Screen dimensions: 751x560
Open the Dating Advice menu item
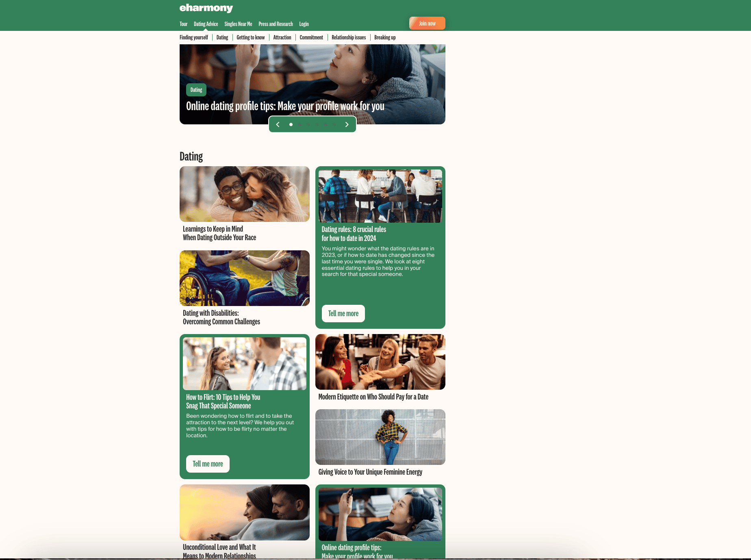206,24
